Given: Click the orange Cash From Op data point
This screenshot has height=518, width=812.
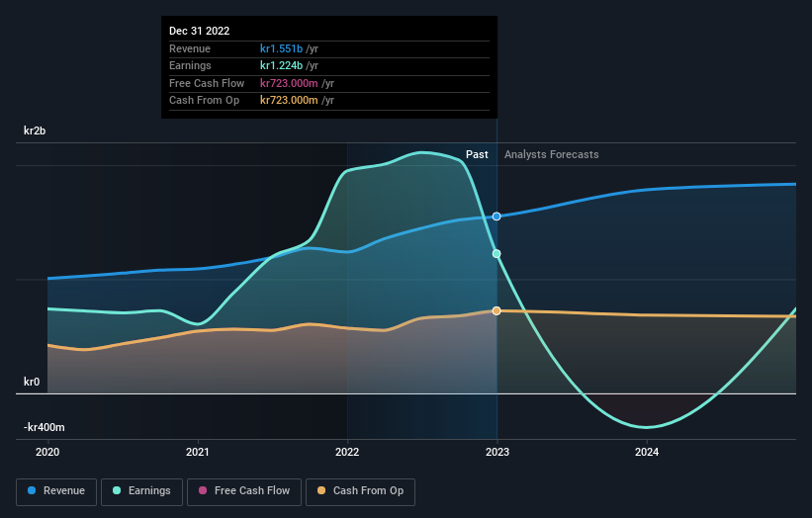Looking at the screenshot, I should click(496, 311).
